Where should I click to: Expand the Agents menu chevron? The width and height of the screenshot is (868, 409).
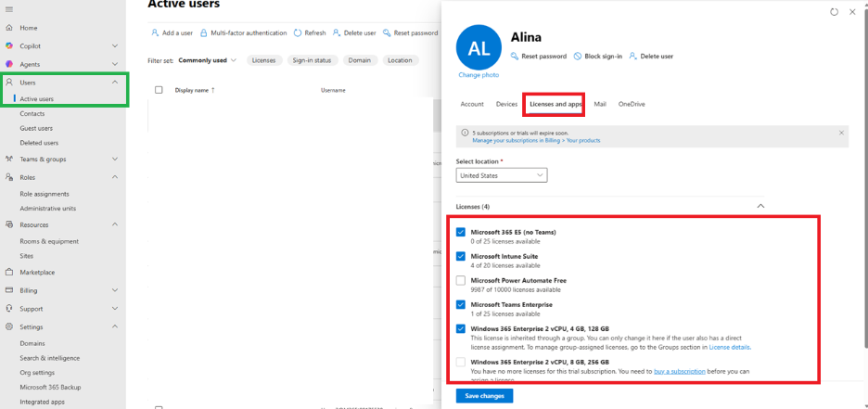(x=115, y=64)
